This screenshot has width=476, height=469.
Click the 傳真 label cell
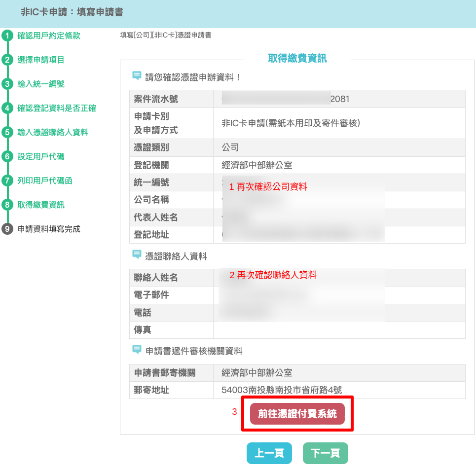[171, 330]
